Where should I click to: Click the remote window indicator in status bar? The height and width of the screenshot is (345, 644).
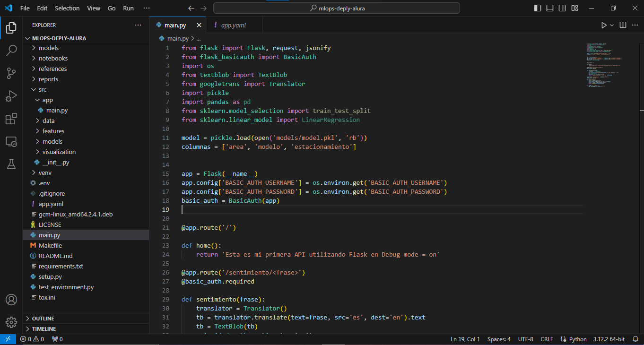click(x=8, y=339)
